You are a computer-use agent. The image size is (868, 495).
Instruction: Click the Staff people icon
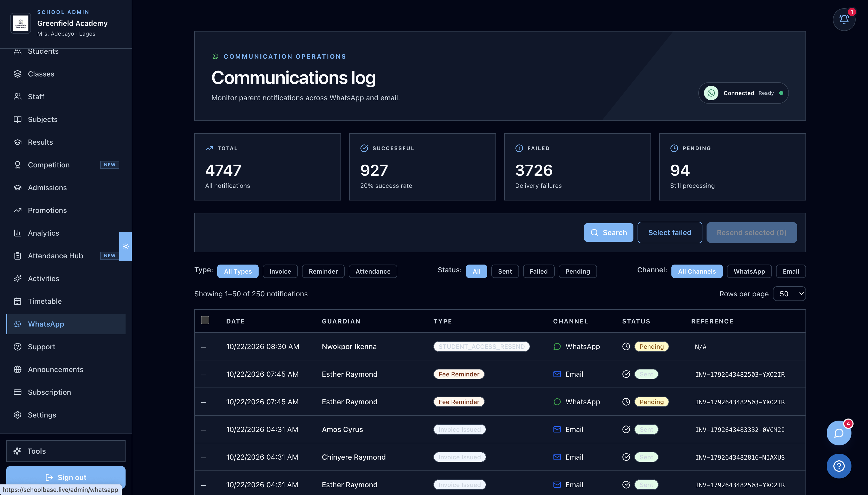(17, 97)
